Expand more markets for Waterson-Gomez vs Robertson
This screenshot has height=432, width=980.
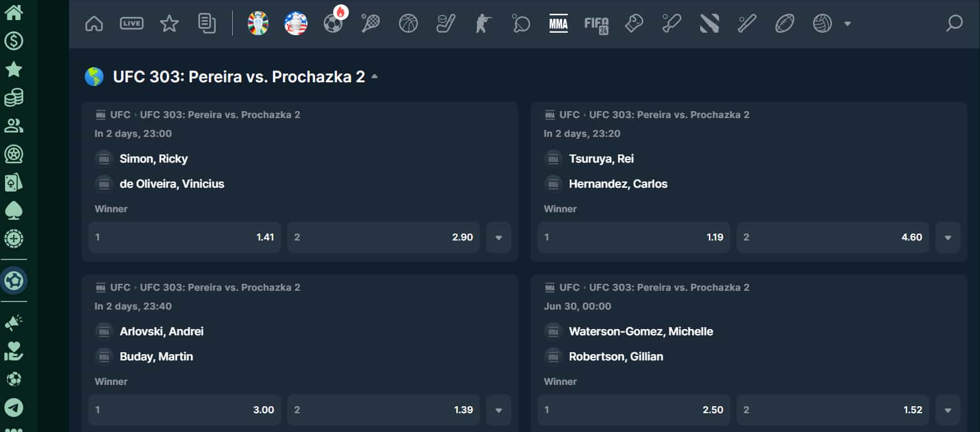[x=948, y=410]
